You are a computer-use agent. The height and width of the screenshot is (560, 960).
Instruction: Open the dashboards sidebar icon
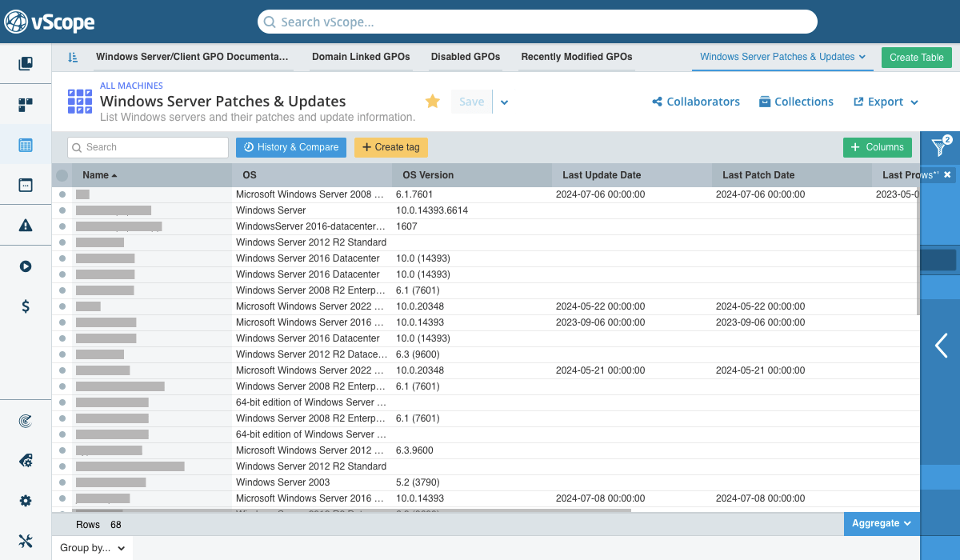tap(26, 105)
